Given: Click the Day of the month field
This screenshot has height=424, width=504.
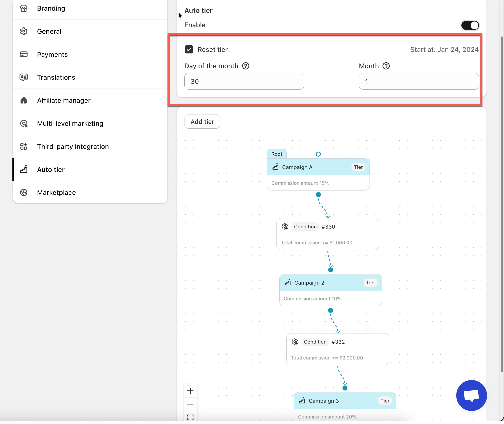Looking at the screenshot, I should (244, 81).
